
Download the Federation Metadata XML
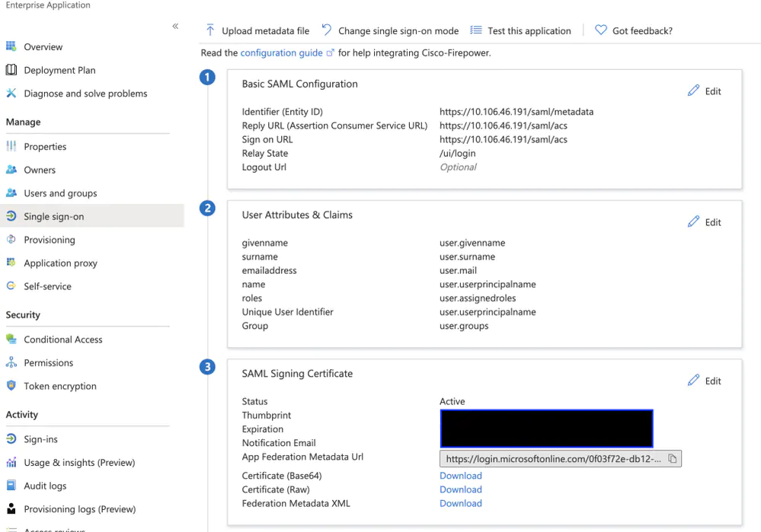pyautogui.click(x=461, y=503)
